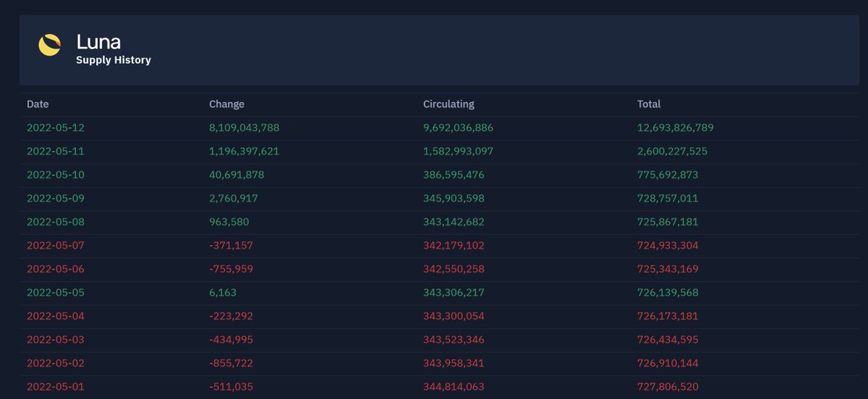The height and width of the screenshot is (399, 868).
Task: Select the date 2022-05-03
Action: point(56,340)
